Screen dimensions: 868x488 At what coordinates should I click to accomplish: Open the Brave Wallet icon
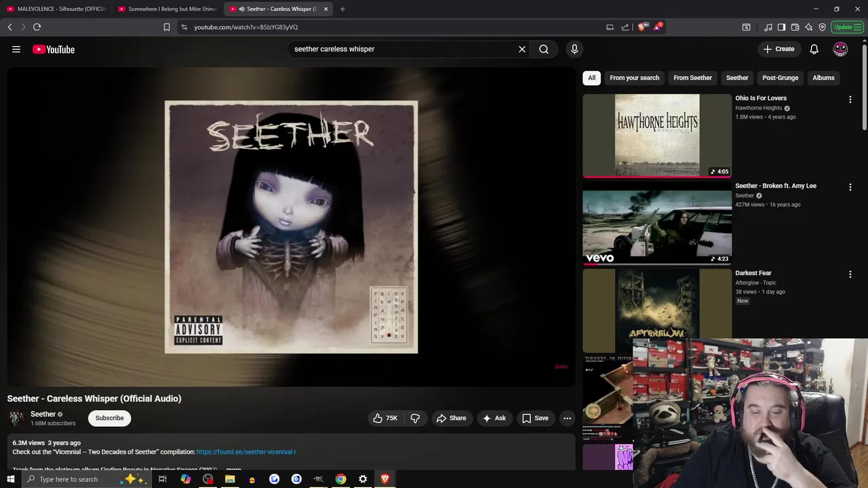click(795, 27)
